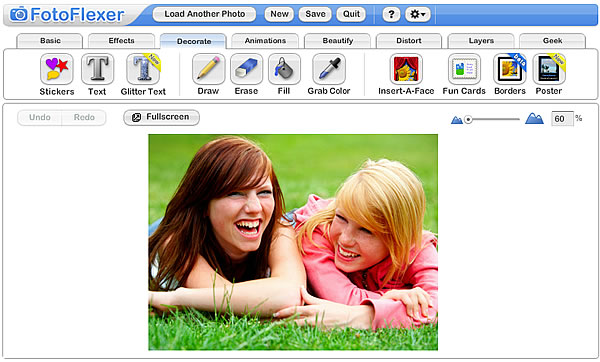
Task: Open the settings gear dropdown
Action: 417,15
